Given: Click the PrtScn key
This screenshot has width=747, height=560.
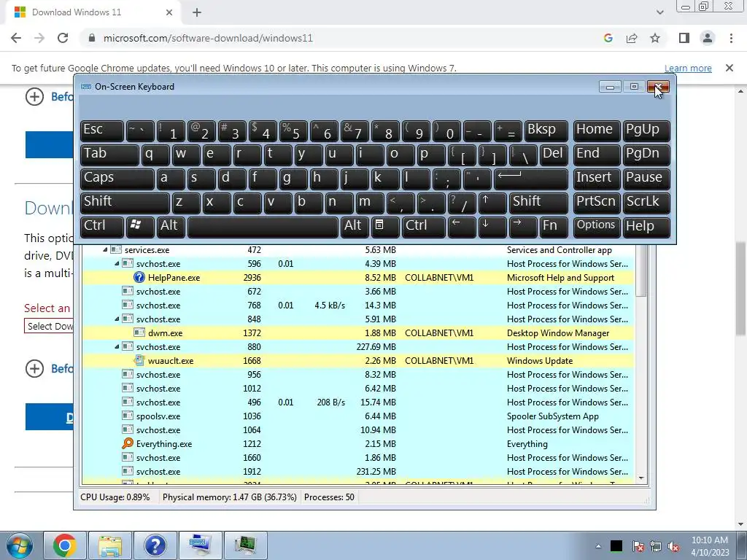Looking at the screenshot, I should coord(597,202).
